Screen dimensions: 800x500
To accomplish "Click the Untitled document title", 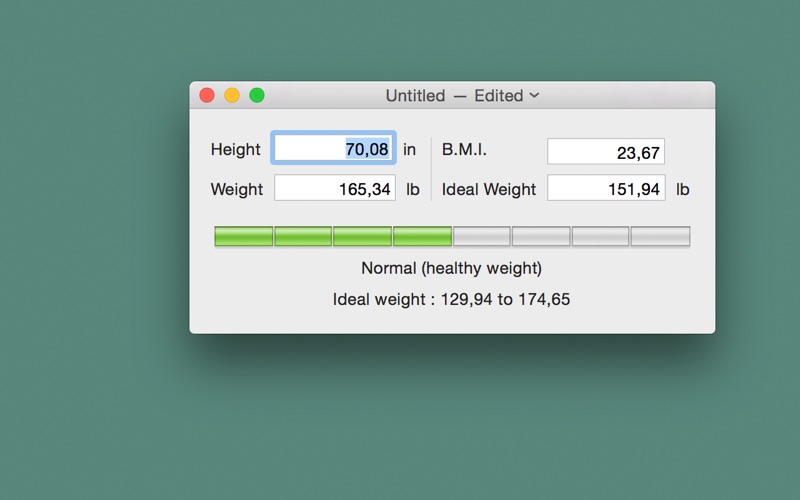I will 415,95.
